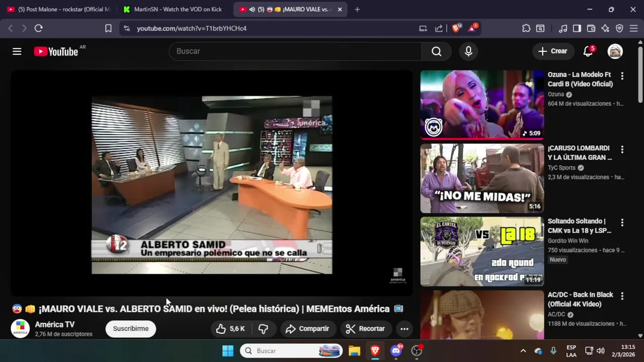Open options for Ozuna La Modelo video
Viewport: 644px width, 362px height.
pyautogui.click(x=622, y=76)
